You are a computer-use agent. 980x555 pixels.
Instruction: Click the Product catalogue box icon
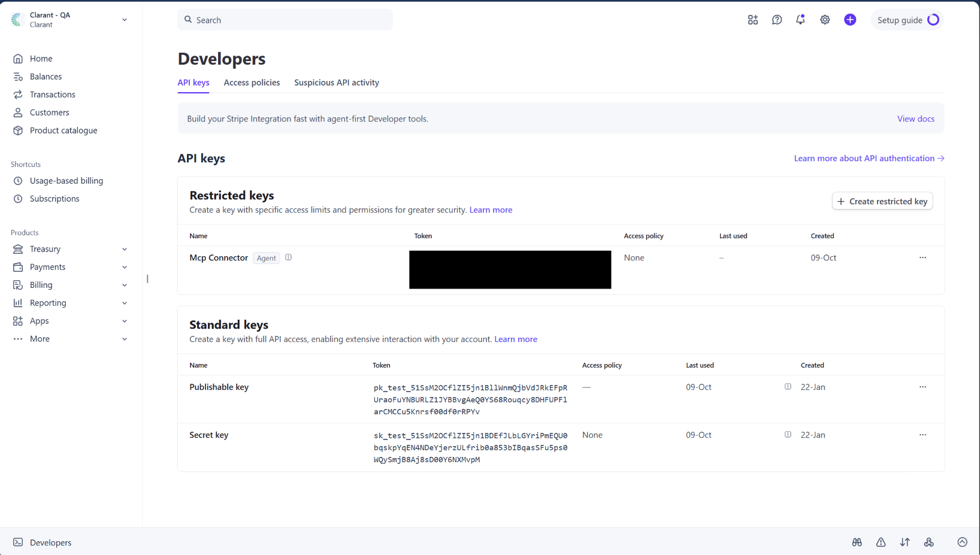[18, 131]
